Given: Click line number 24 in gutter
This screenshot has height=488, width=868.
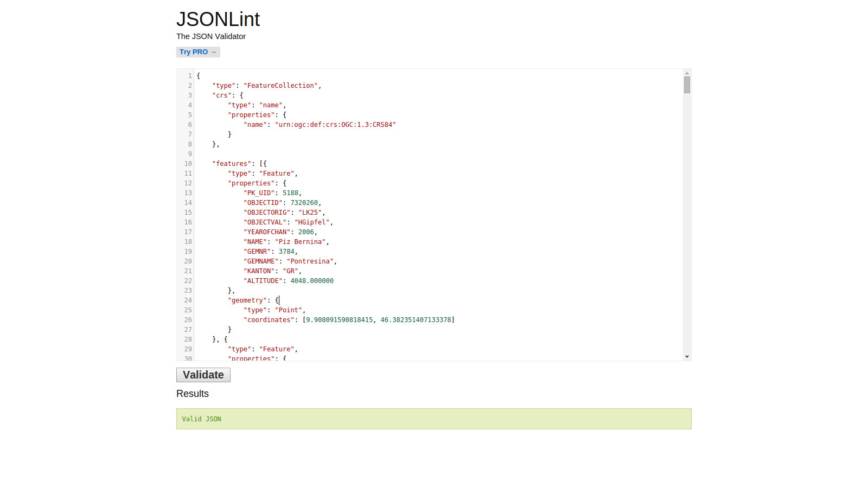Looking at the screenshot, I should (188, 300).
